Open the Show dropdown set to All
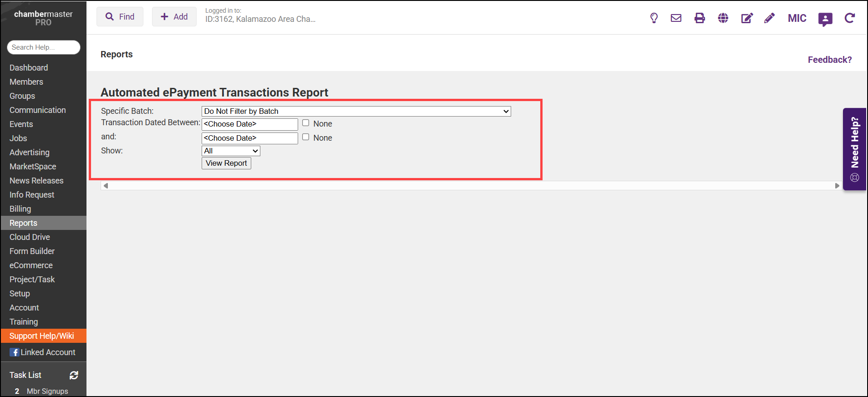The width and height of the screenshot is (868, 397). [231, 151]
